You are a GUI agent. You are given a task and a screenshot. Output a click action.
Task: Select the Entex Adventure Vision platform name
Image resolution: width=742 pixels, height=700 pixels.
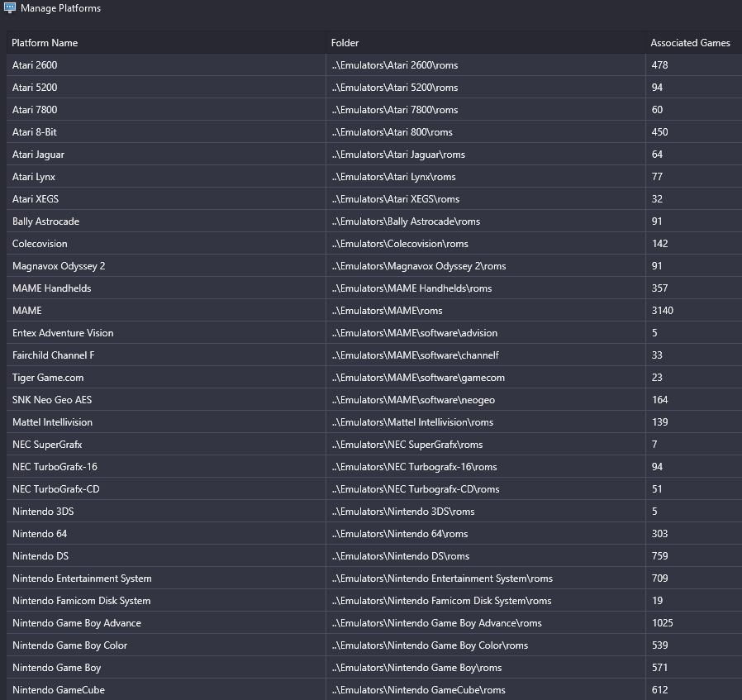(63, 333)
